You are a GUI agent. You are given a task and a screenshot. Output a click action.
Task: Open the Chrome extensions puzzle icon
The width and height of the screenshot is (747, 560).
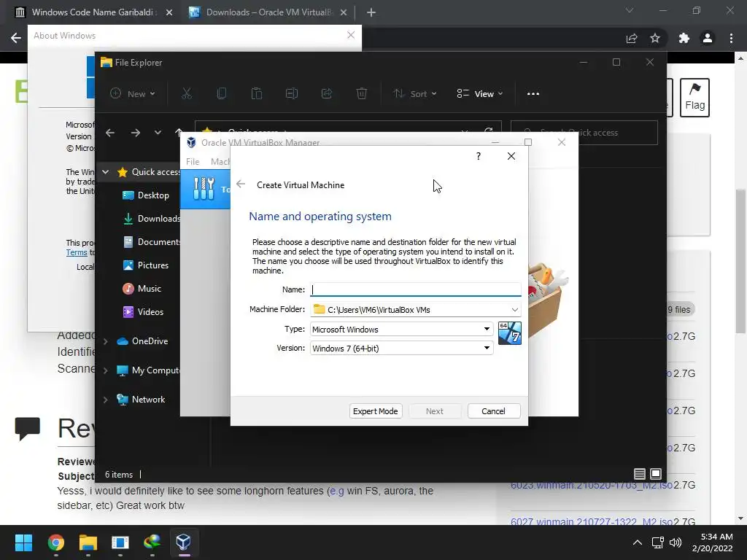click(684, 38)
